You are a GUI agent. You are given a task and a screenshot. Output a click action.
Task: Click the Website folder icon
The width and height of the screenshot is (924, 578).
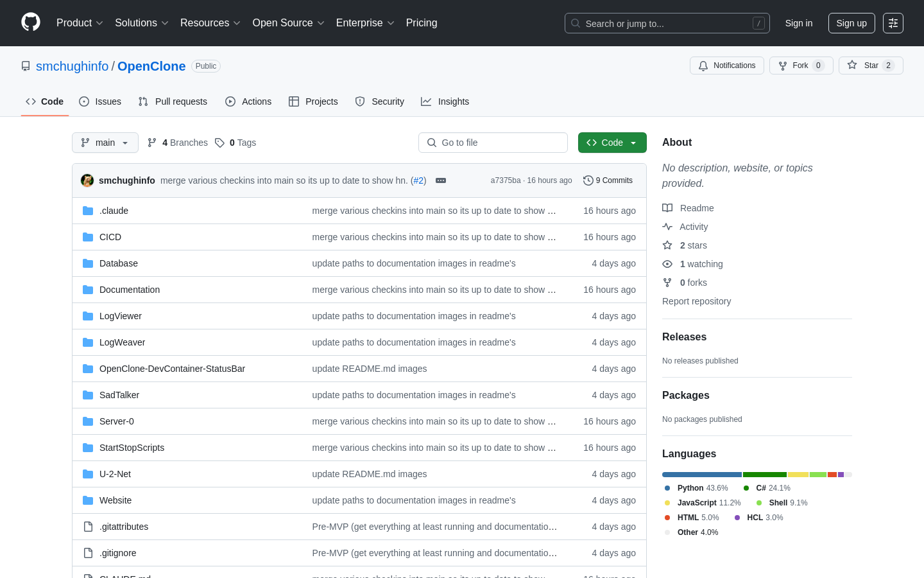point(88,500)
